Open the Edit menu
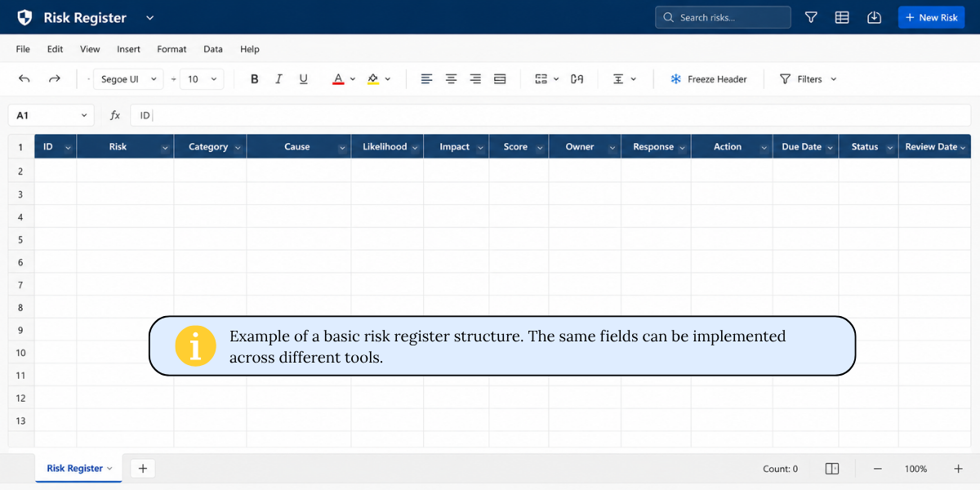 click(x=55, y=49)
